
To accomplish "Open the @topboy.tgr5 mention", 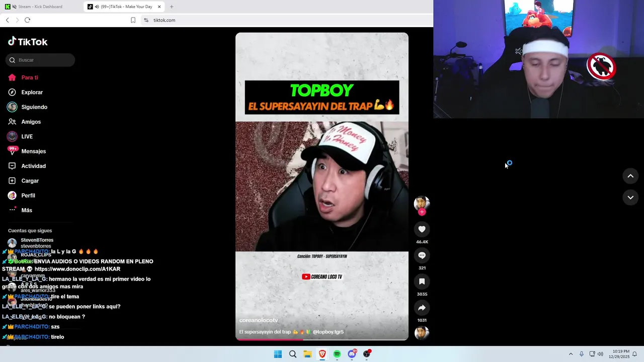I will point(328,332).
